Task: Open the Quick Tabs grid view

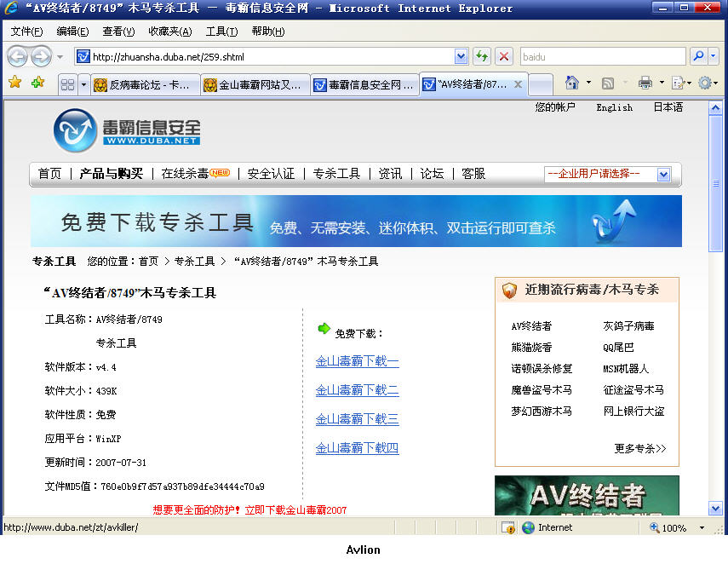Action: (x=67, y=84)
